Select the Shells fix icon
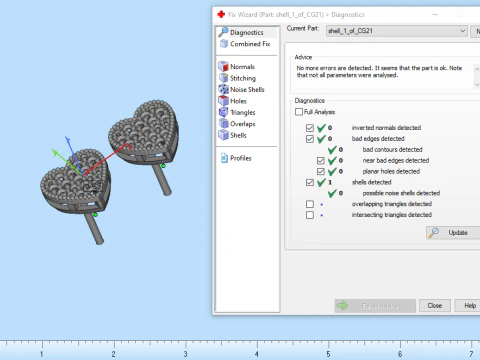 223,135
